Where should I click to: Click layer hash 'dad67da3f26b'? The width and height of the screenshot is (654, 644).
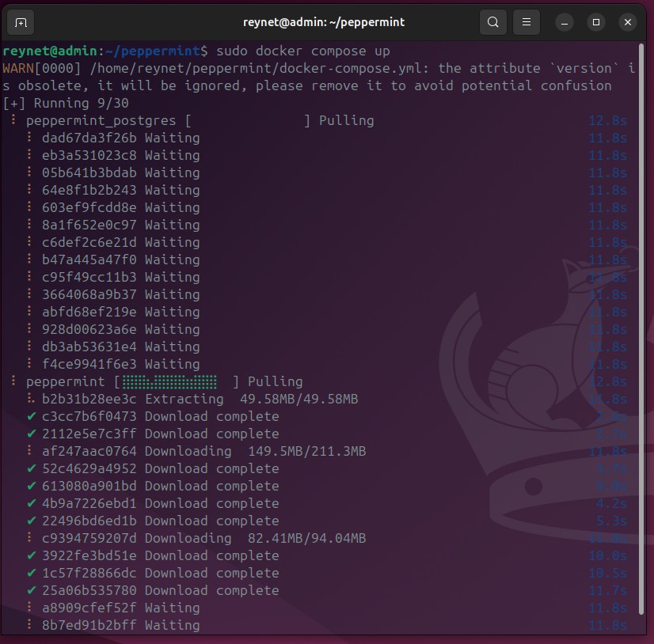(x=89, y=138)
